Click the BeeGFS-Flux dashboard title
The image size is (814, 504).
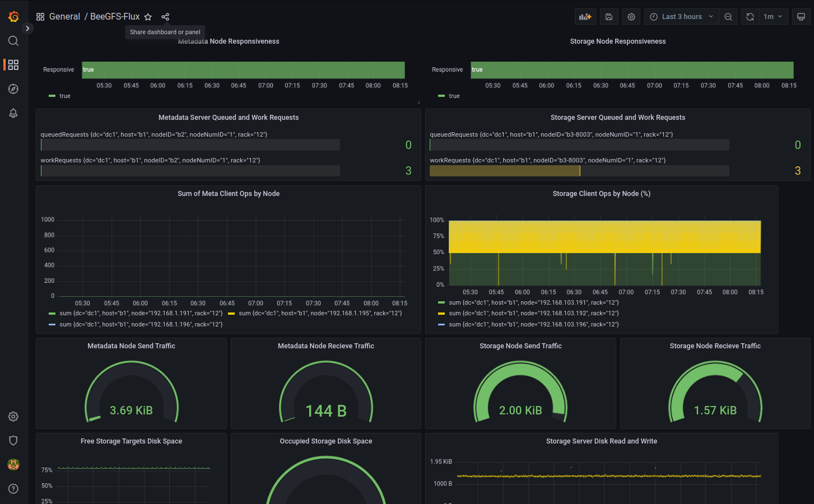(115, 17)
